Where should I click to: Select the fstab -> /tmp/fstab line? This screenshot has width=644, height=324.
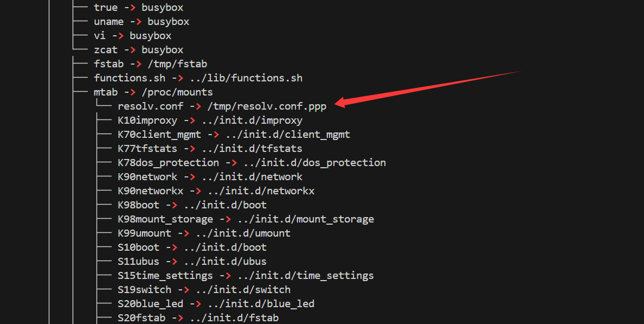[150, 64]
